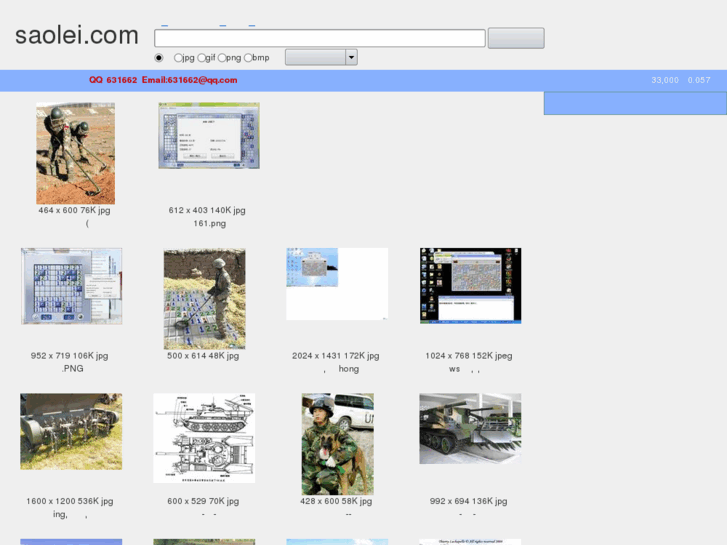Open the soldier with dog photo 428 x 600
727x545 pixels.
pyautogui.click(x=338, y=444)
